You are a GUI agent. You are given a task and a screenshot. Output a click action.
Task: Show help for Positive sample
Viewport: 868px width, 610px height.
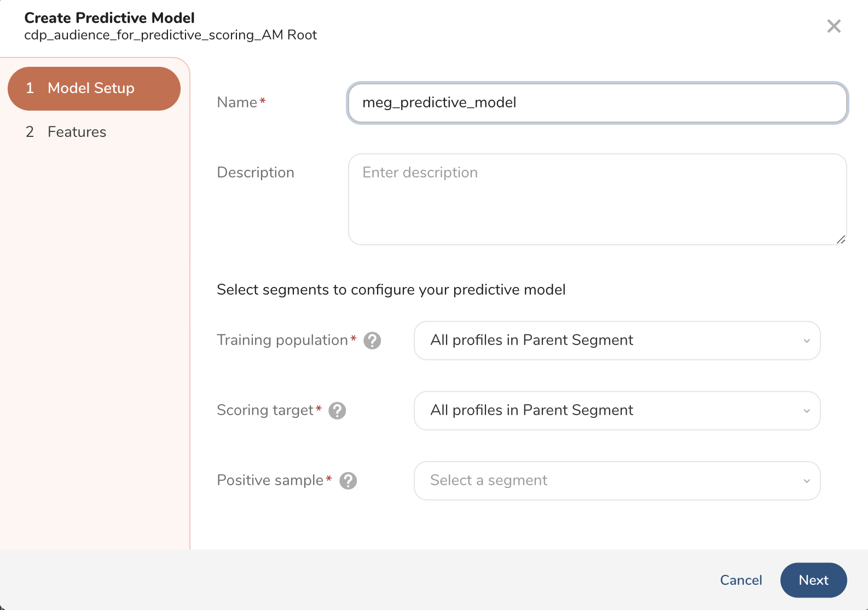click(x=348, y=481)
